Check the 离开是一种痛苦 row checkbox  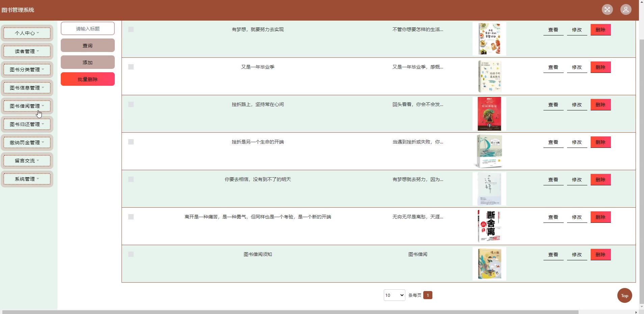coord(131,217)
